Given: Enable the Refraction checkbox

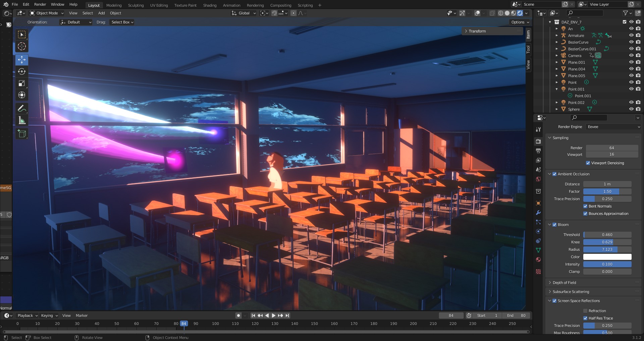Looking at the screenshot, I should click(585, 311).
